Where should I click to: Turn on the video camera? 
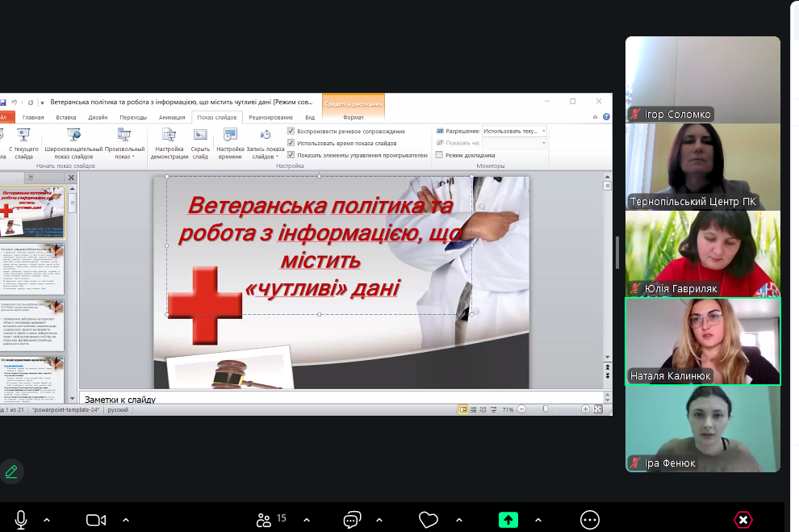(96, 520)
